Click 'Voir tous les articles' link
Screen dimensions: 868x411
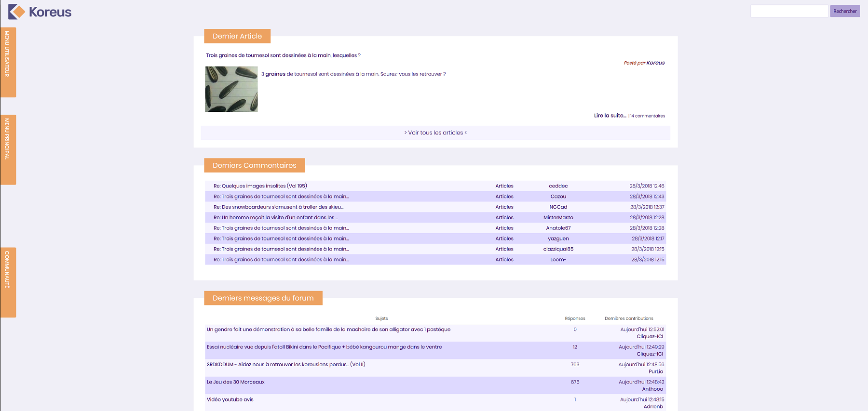[435, 133]
